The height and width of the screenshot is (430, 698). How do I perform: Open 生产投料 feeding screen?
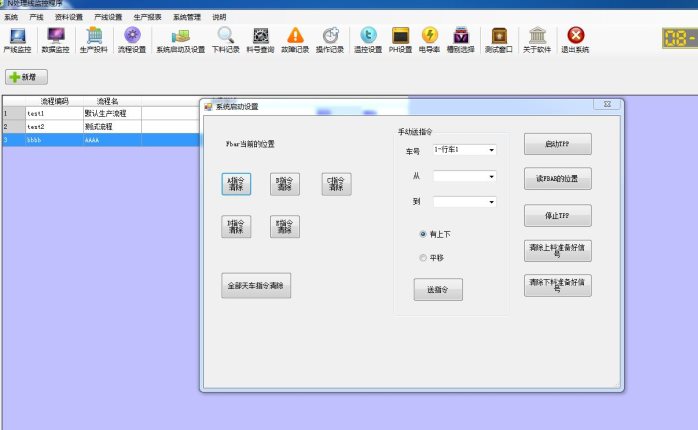94,40
